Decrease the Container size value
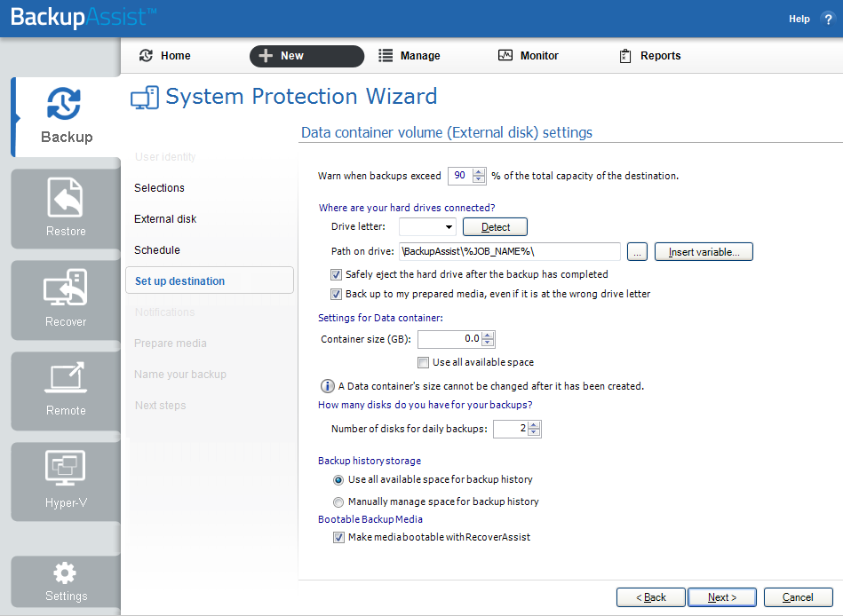The width and height of the screenshot is (843, 616). click(488, 343)
